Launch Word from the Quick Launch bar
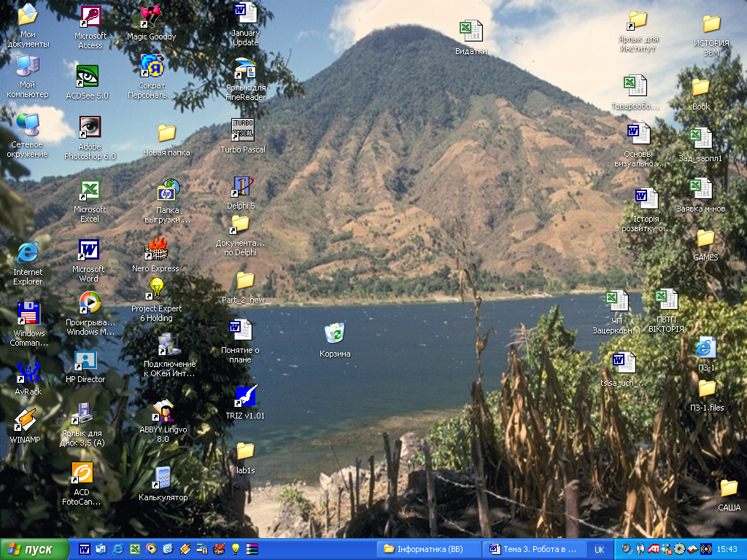Viewport: 747px width, 560px height. point(85,549)
